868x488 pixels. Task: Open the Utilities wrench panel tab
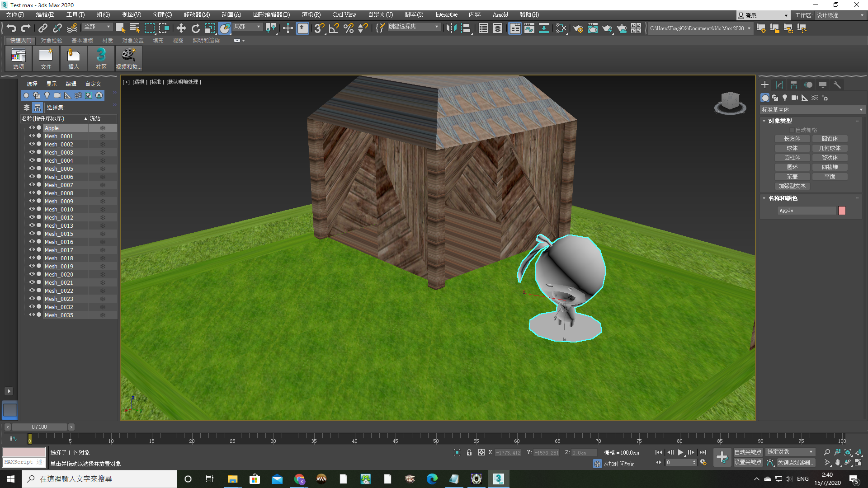pyautogui.click(x=837, y=85)
